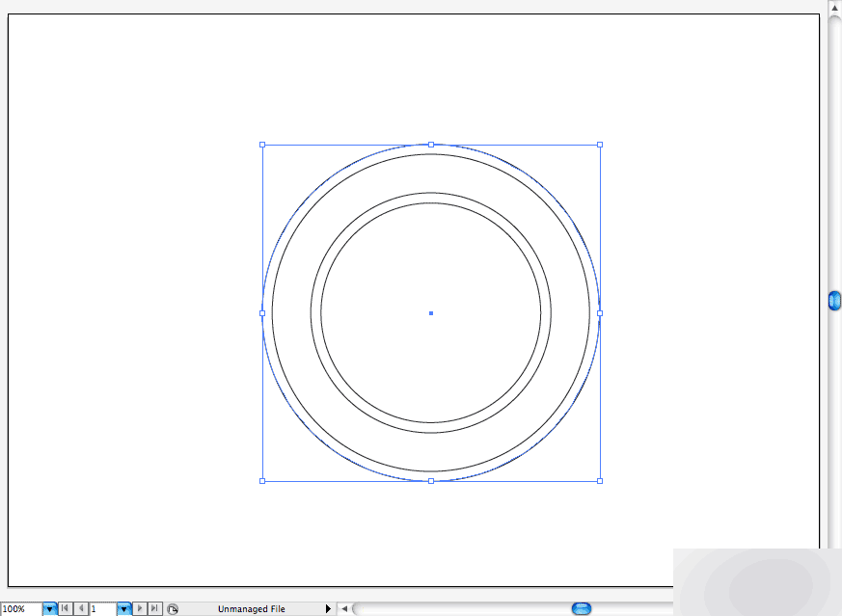Viewport: 842px width, 616px height.
Task: Click the top-left bounding box handle
Action: [262, 145]
